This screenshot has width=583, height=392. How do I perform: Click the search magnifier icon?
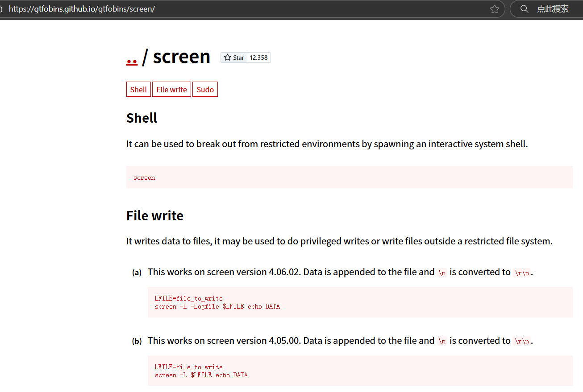point(525,9)
